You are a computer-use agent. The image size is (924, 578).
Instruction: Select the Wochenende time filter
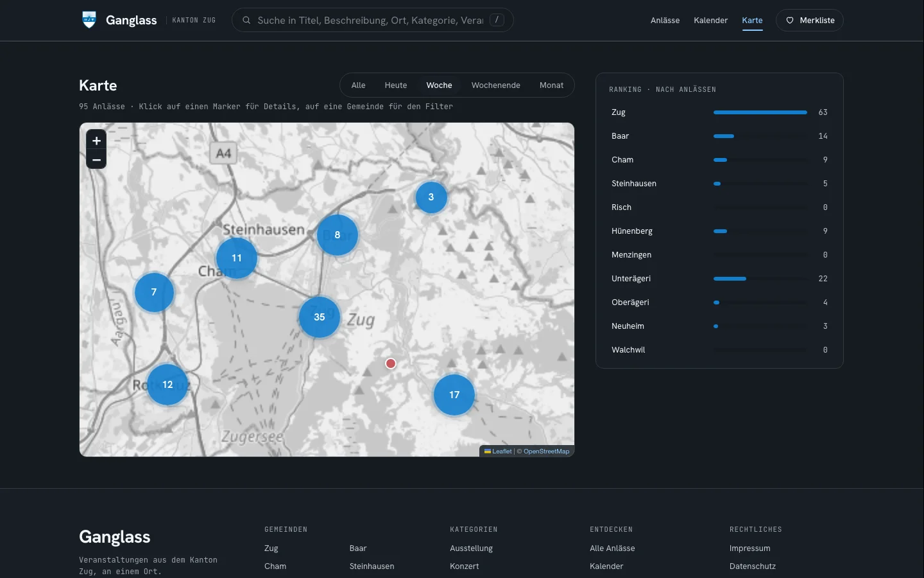pyautogui.click(x=496, y=85)
